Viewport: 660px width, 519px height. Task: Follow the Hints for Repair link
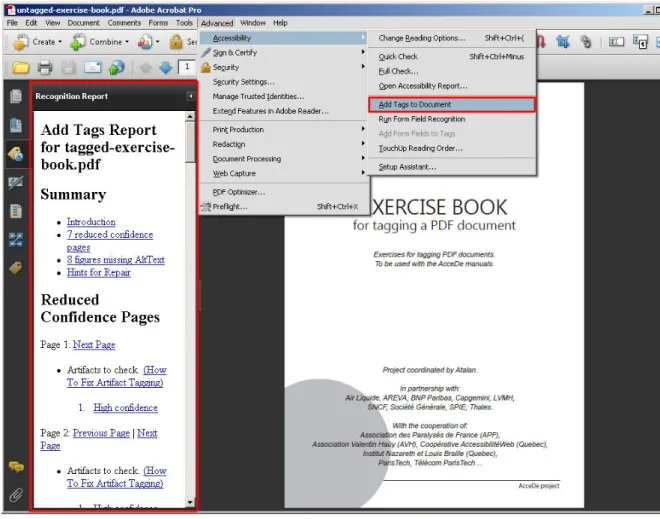pos(98,272)
